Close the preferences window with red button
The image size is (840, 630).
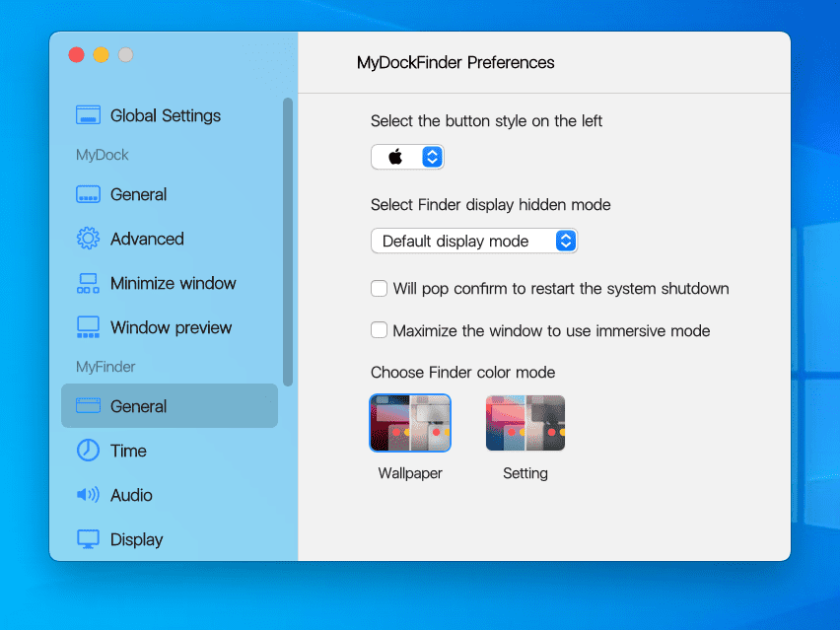[x=77, y=54]
